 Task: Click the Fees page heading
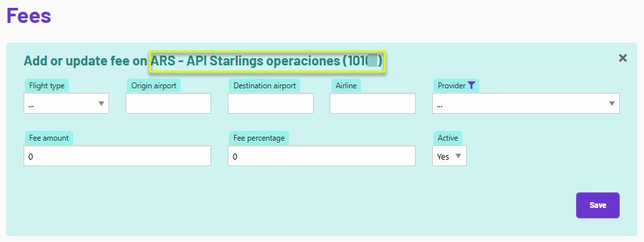click(x=29, y=15)
